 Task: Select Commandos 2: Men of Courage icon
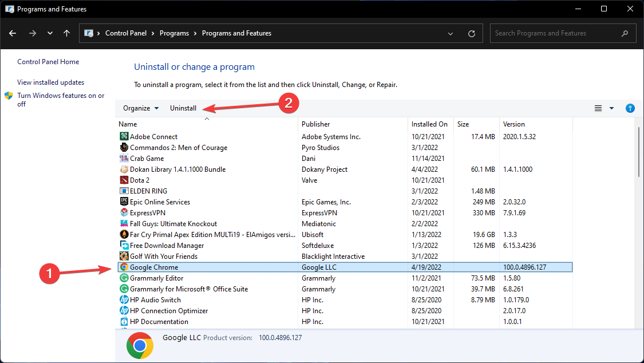tap(124, 147)
